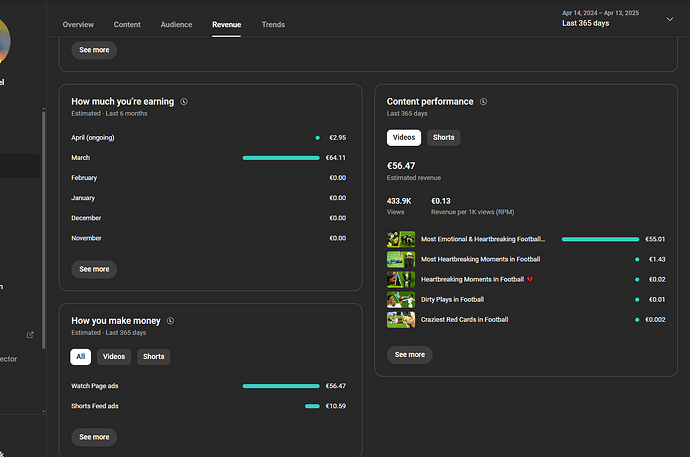This screenshot has height=457, width=690.
Task: Click the Craziest Red Cards in Football title
Action: point(464,320)
